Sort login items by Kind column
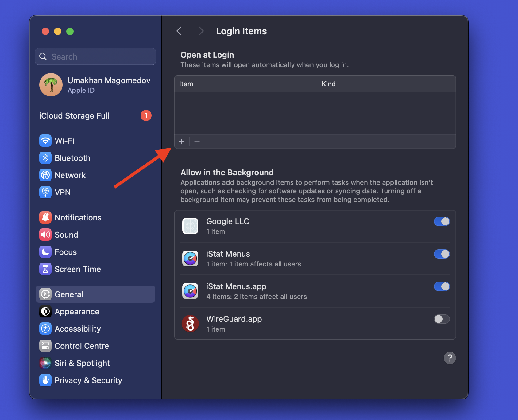518x420 pixels. pyautogui.click(x=328, y=84)
